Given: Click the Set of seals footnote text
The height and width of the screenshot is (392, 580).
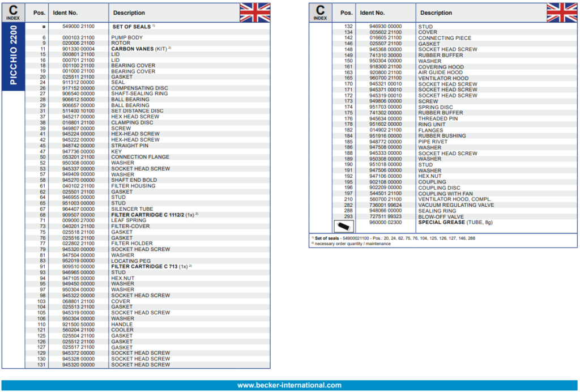Looking at the screenshot, I should [x=394, y=238].
